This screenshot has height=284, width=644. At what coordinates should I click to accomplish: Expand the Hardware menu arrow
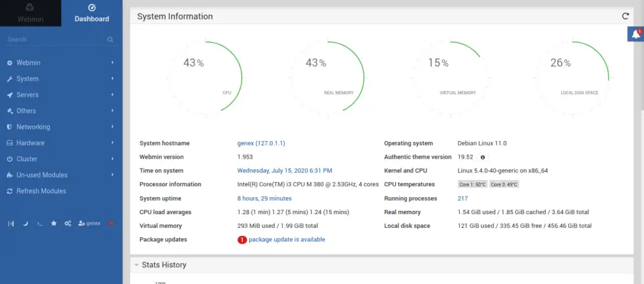pos(112,143)
